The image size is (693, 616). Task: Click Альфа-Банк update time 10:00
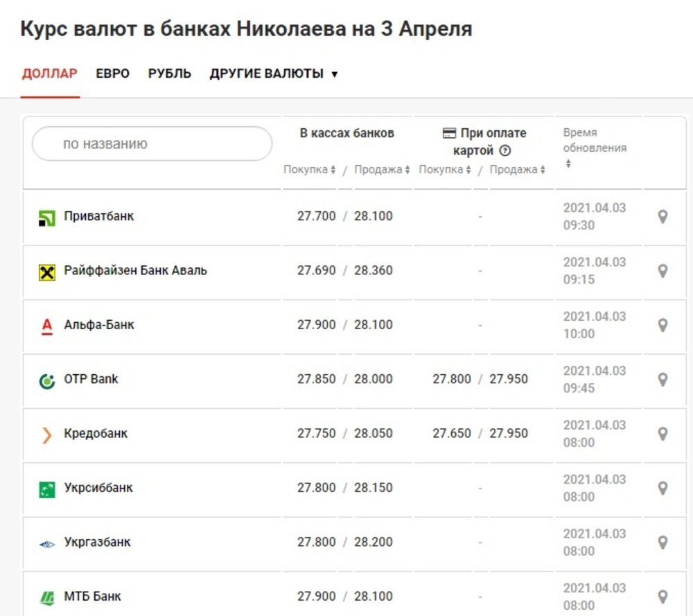point(579,334)
